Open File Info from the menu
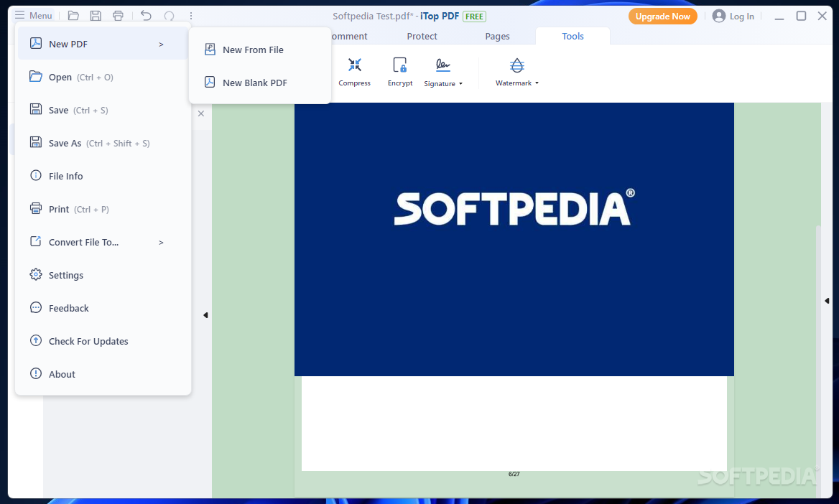 (x=103, y=176)
